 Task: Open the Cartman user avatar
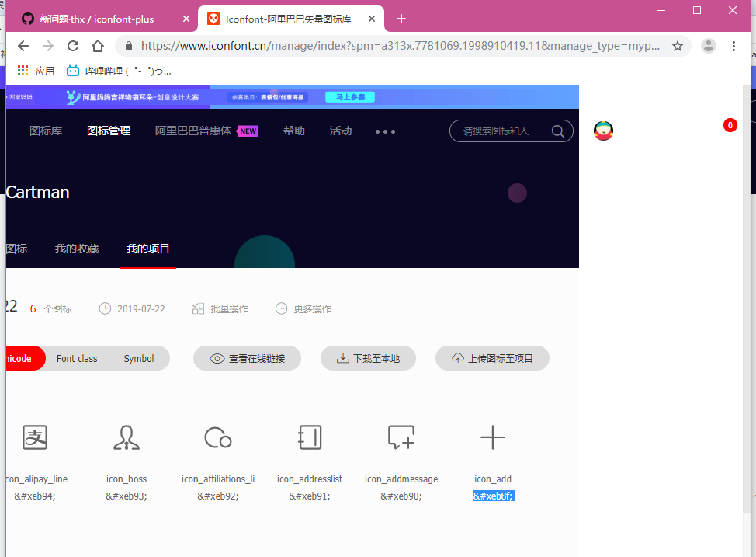[x=603, y=131]
